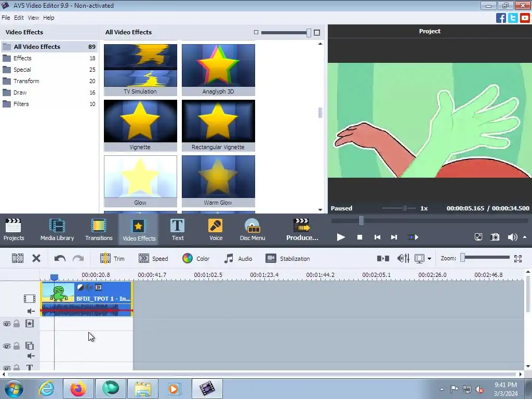Click the next scene button

[413, 237]
